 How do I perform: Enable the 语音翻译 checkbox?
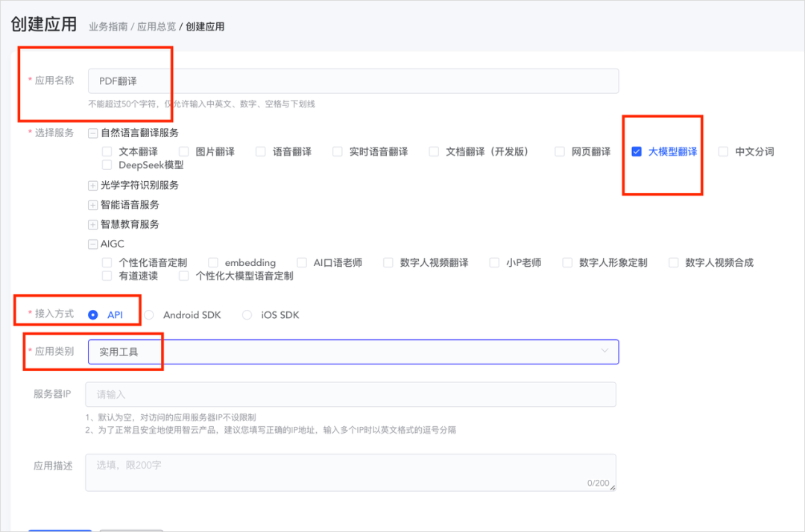click(x=261, y=151)
